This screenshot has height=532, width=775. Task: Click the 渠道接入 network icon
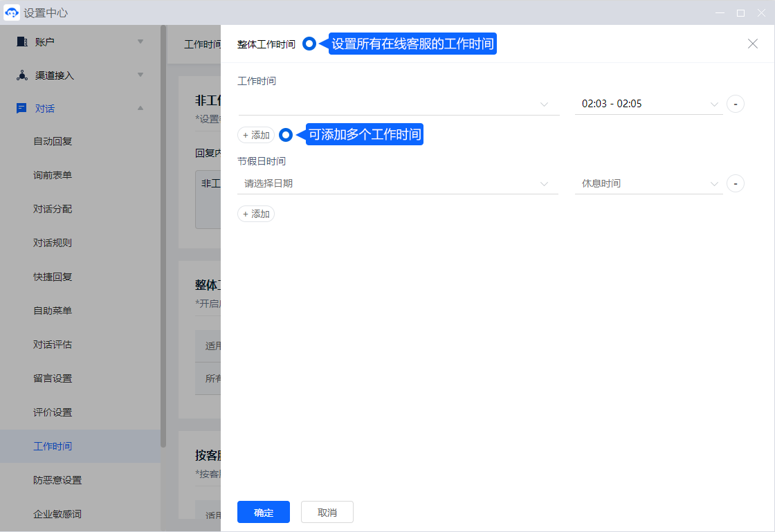[x=21, y=75]
